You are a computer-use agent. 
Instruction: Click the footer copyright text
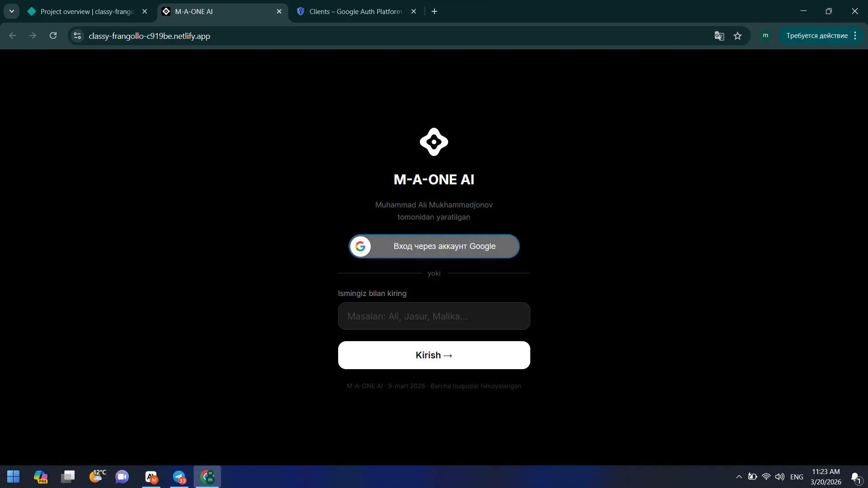click(434, 386)
